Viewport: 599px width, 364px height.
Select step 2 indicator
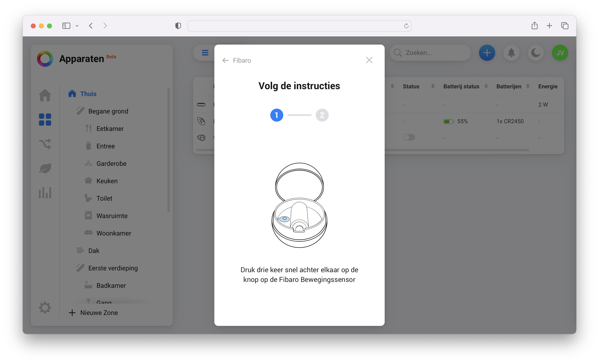coord(322,115)
